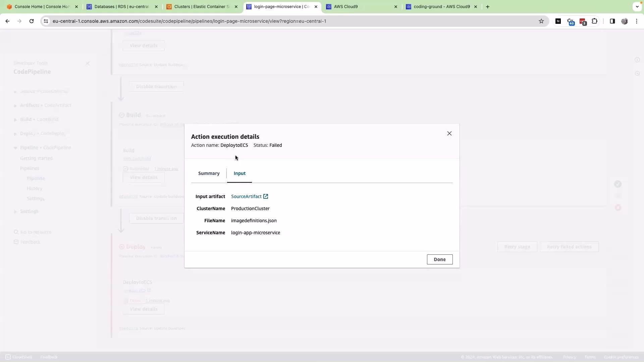This screenshot has width=644, height=362.
Task: Select the imagedefinitions.json file name
Action: (x=254, y=221)
